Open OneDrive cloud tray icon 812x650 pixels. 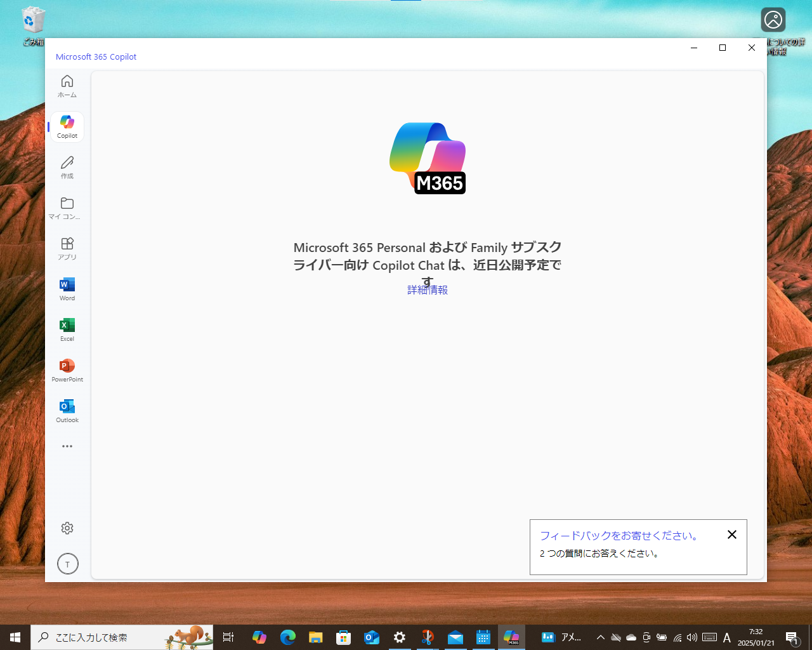tap(631, 637)
